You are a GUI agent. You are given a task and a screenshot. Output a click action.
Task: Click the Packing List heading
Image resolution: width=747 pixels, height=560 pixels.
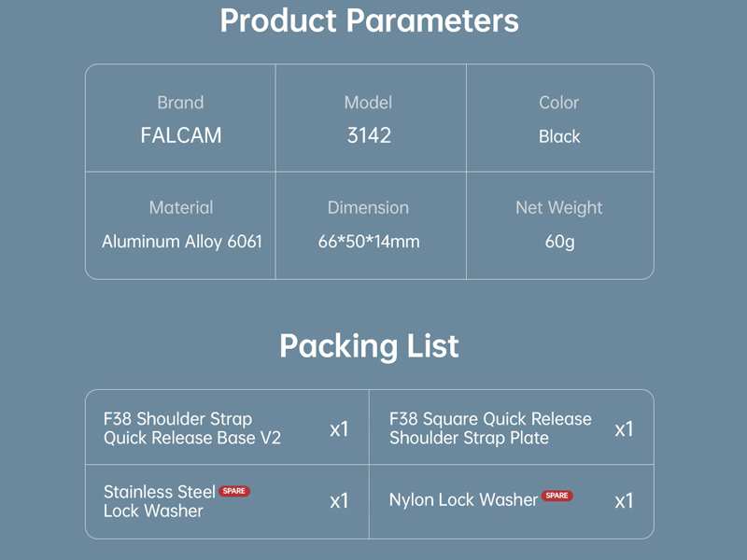[369, 346]
